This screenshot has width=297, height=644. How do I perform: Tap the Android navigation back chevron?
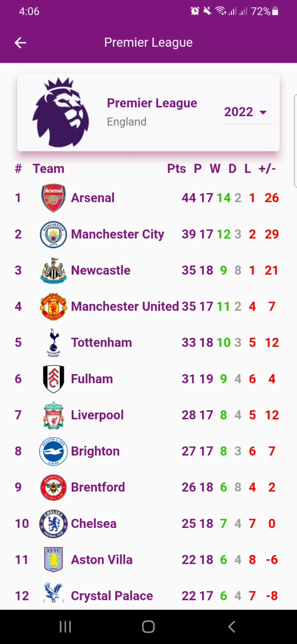tap(232, 627)
